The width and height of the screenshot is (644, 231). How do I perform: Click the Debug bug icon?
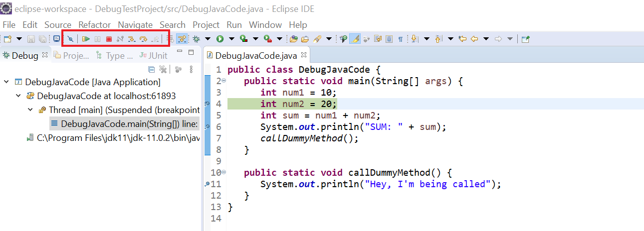click(196, 38)
